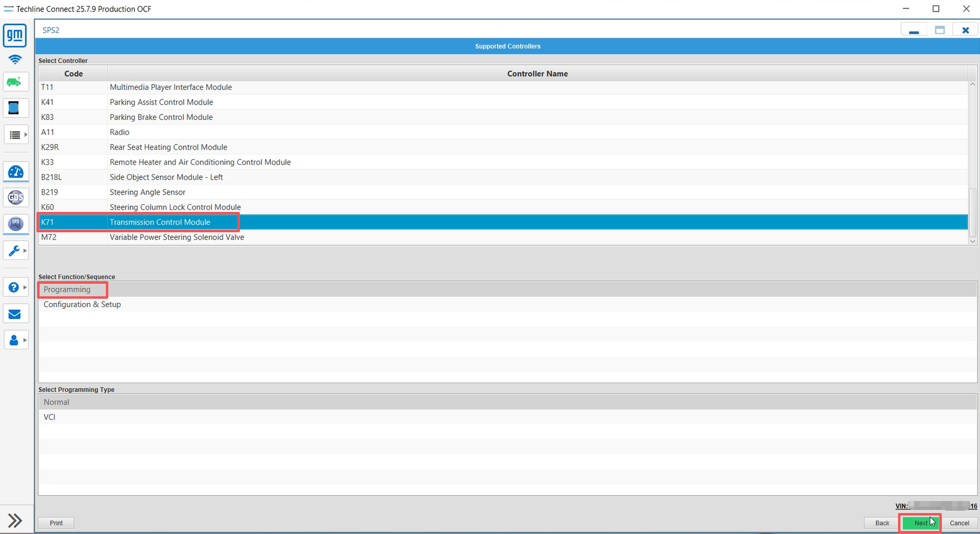980x534 pixels.
Task: Select Configuration & Setup function
Action: click(82, 304)
